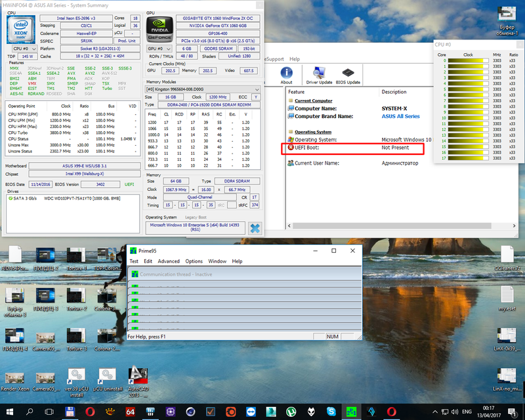Open the Edit menu in Prime95
This screenshot has height=420, width=525.
coord(148,261)
